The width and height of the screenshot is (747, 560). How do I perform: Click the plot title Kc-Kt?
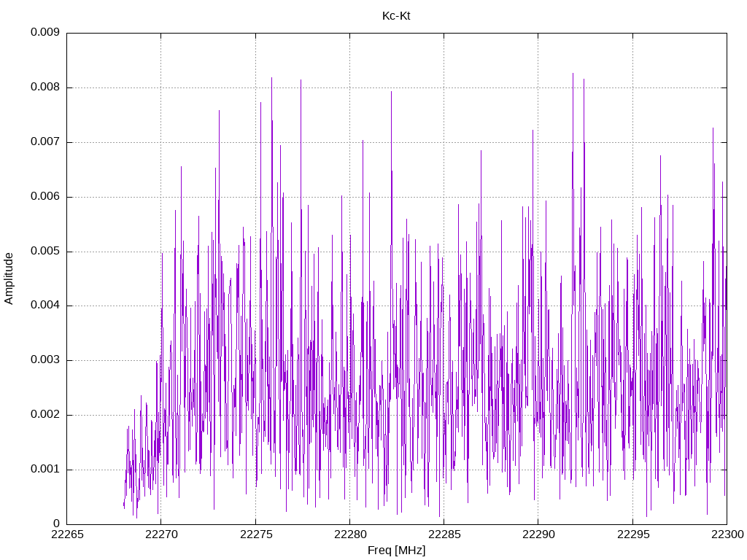(396, 16)
